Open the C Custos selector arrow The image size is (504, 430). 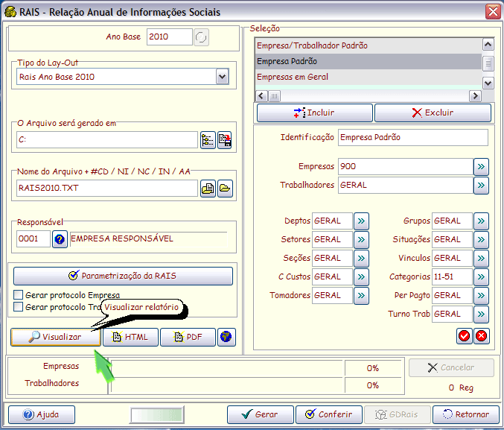361,277
